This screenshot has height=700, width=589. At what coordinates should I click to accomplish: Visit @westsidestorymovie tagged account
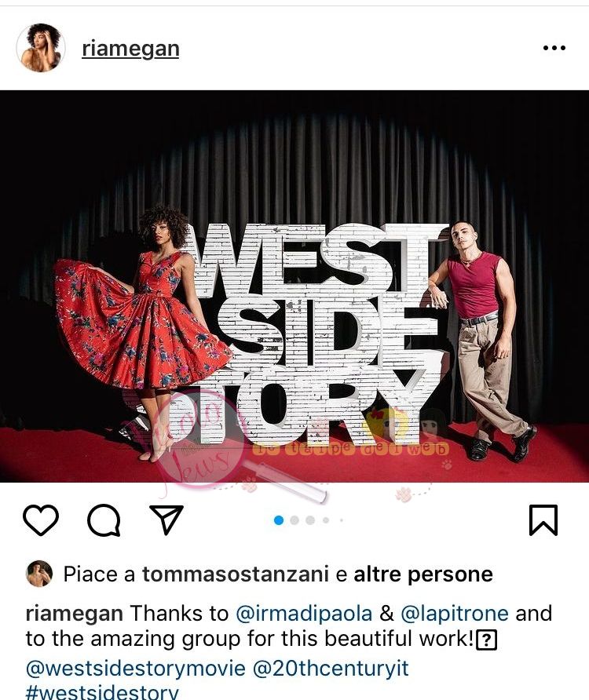(x=136, y=669)
